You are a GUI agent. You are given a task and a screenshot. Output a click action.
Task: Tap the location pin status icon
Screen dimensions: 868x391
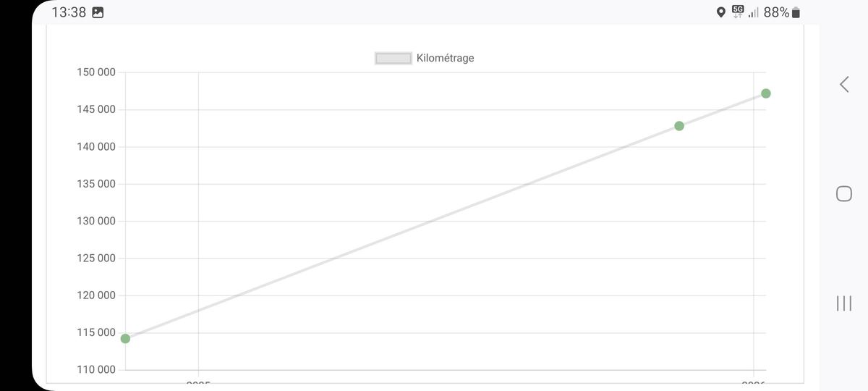pyautogui.click(x=720, y=12)
